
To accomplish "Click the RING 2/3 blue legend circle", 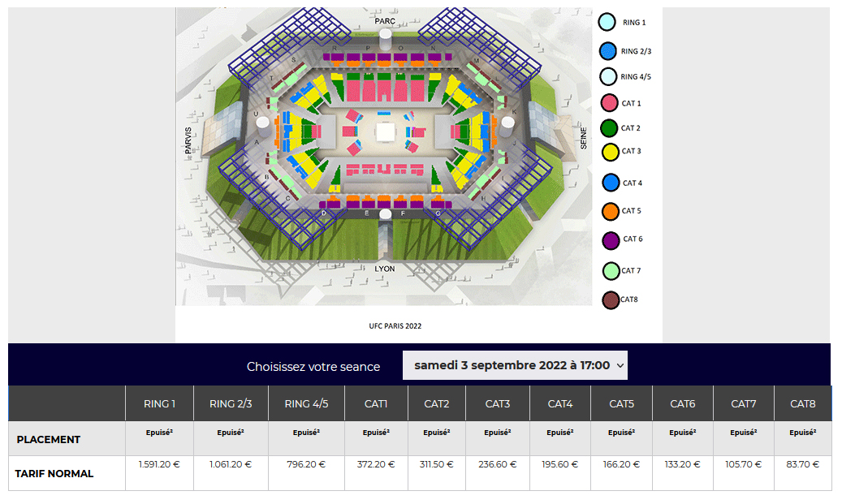I will click(607, 50).
